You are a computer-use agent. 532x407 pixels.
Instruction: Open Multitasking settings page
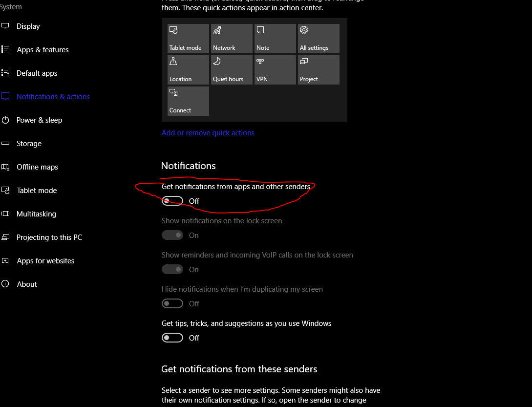(36, 214)
